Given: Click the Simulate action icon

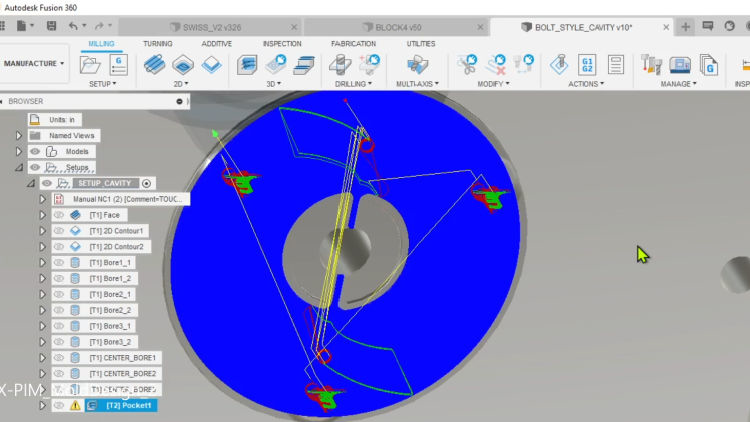Looking at the screenshot, I should click(559, 65).
